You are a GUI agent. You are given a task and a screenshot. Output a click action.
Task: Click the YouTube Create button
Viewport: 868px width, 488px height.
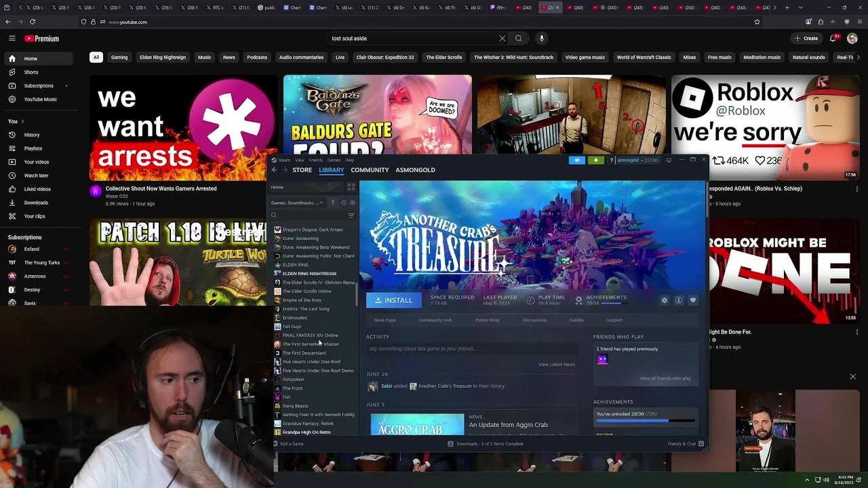point(806,39)
